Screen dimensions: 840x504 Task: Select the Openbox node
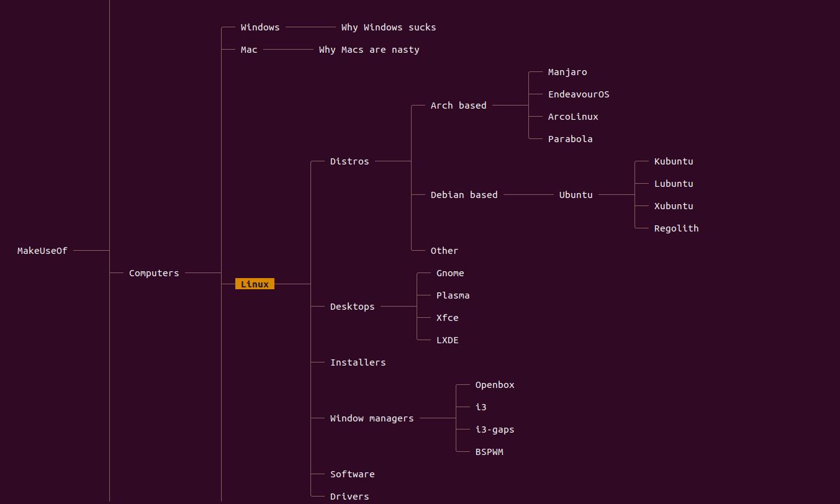[x=495, y=385]
